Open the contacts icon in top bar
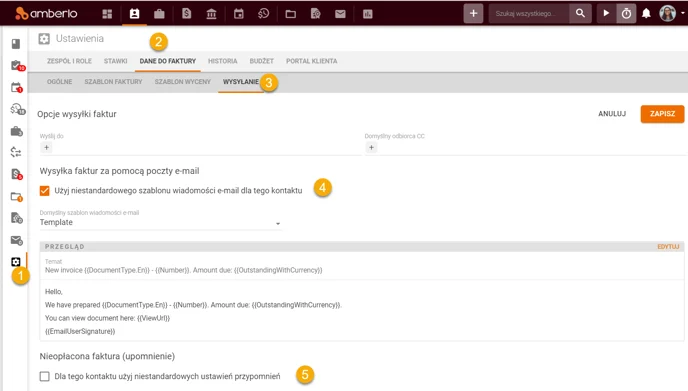This screenshot has width=688, height=391. tap(134, 14)
